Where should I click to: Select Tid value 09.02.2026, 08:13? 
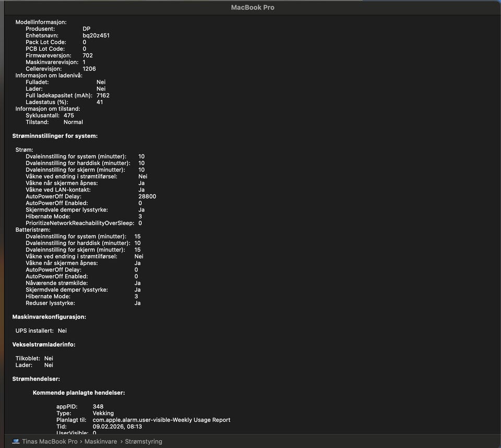point(117,427)
